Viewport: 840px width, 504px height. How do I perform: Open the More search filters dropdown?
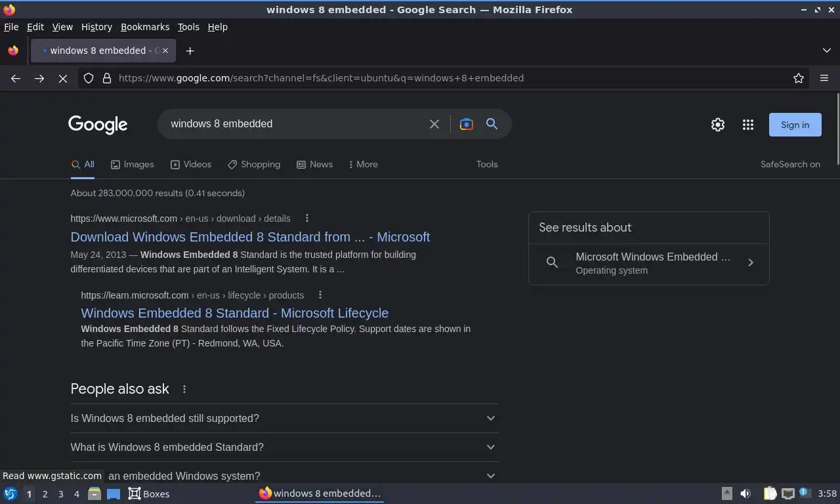point(364,165)
